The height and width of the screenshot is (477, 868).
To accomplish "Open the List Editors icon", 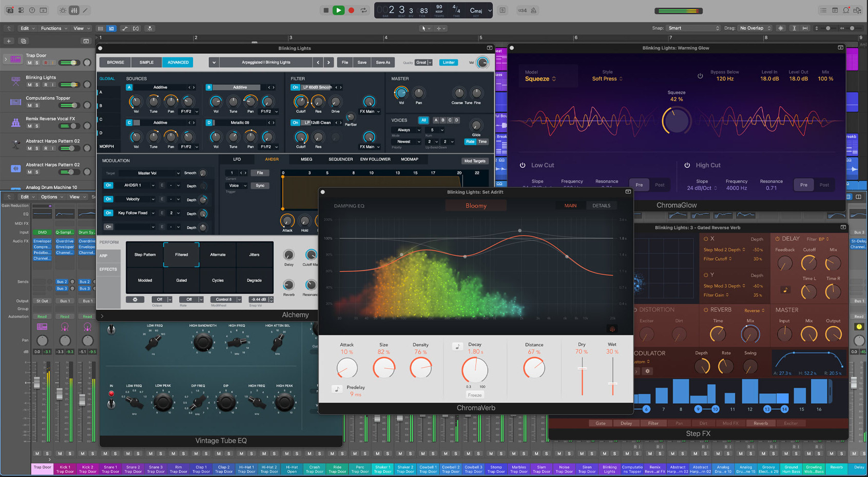I will pyautogui.click(x=823, y=10).
